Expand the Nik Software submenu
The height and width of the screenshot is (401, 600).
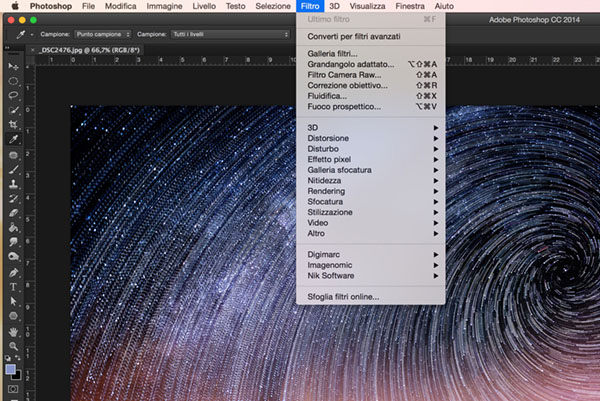371,275
